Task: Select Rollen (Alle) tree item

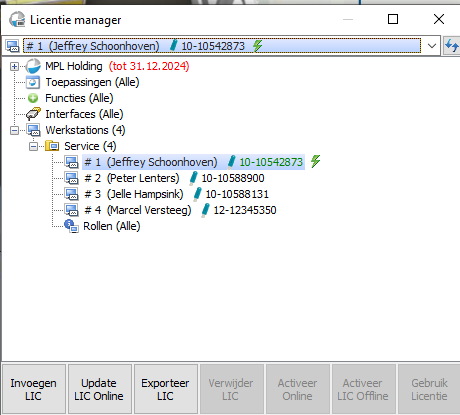Action: [111, 226]
